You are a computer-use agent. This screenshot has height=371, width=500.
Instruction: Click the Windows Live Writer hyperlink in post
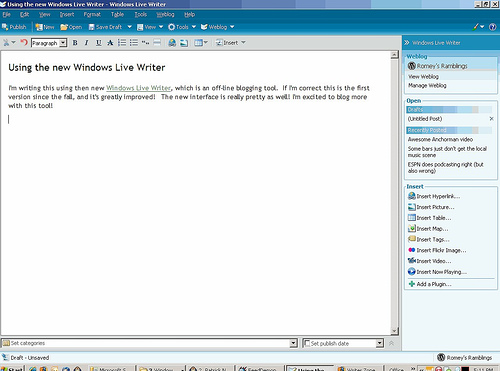(138, 88)
